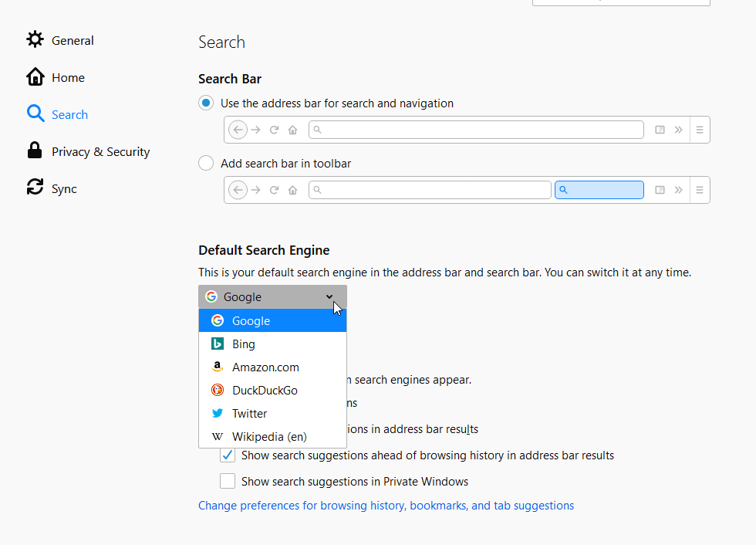
Task: Select 'Add search bar in toolbar' radio
Action: [x=206, y=163]
